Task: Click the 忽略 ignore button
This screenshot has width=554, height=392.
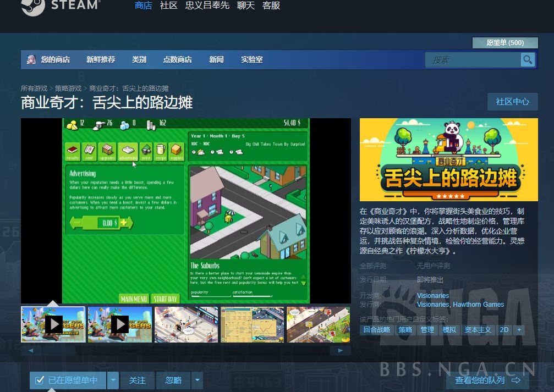Action: 173,380
